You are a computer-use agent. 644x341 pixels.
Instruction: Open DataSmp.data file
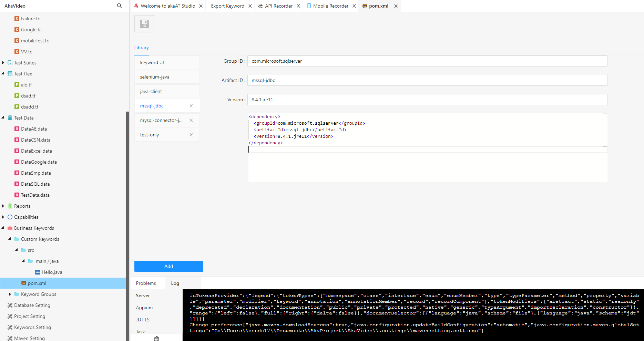pyautogui.click(x=36, y=173)
